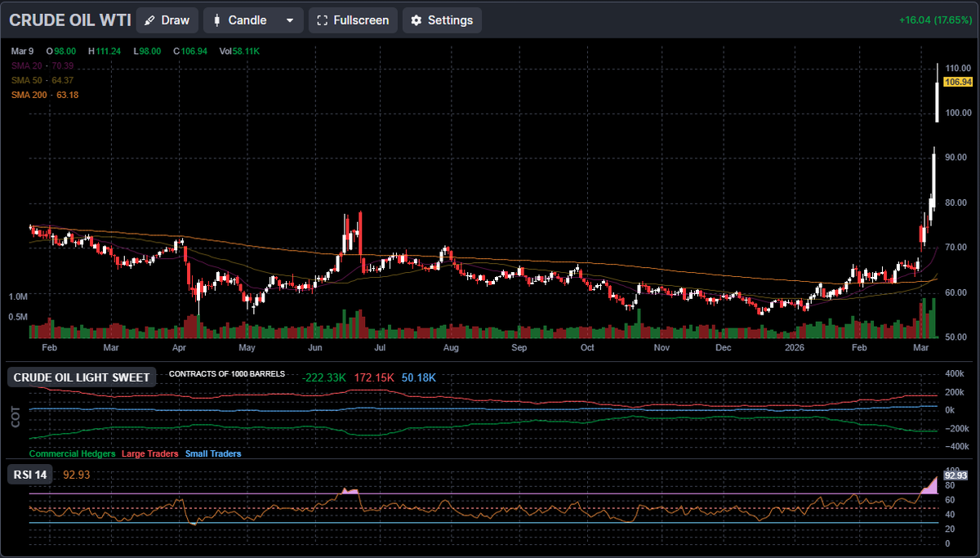The image size is (980, 558).
Task: Click the pencil icon in Draw
Action: pos(149,20)
